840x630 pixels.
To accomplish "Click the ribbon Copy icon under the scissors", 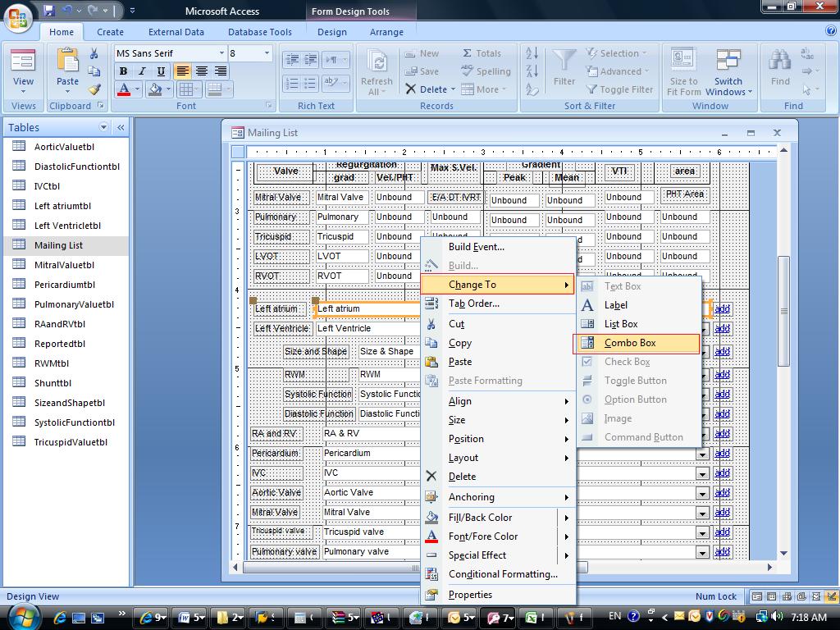I will click(94, 71).
